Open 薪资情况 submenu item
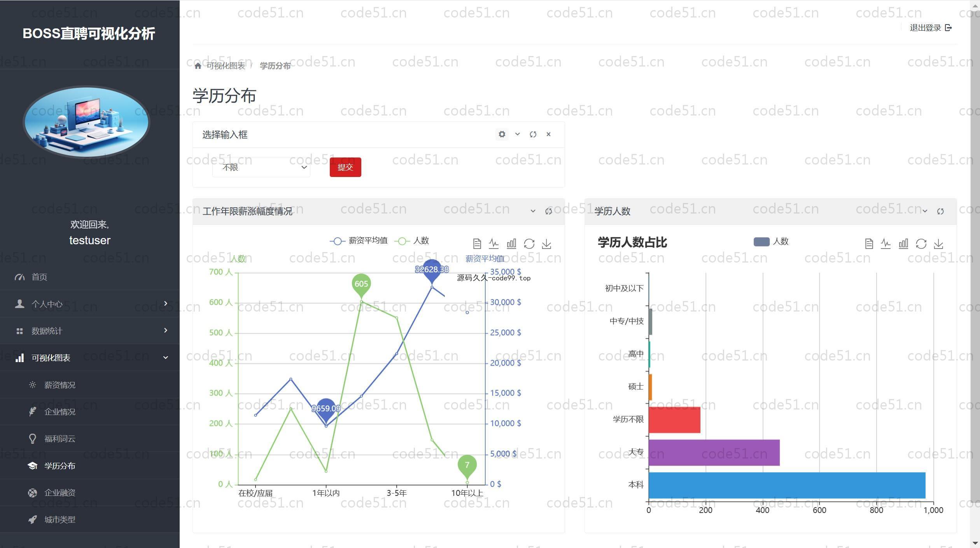This screenshot has width=980, height=548. [90, 385]
